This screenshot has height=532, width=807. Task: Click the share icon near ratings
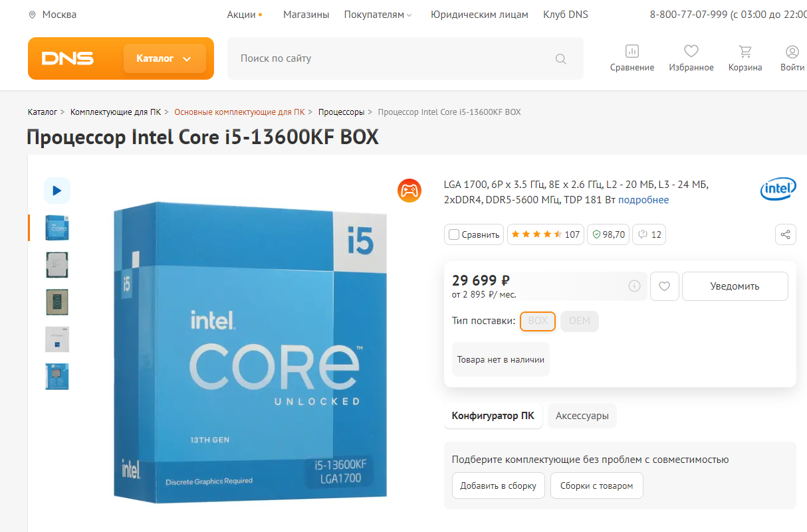[x=785, y=234]
